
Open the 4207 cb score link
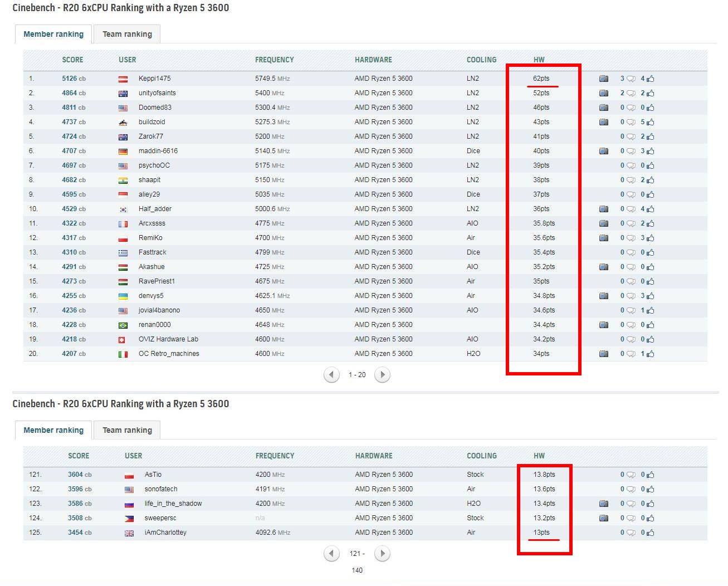(x=74, y=354)
